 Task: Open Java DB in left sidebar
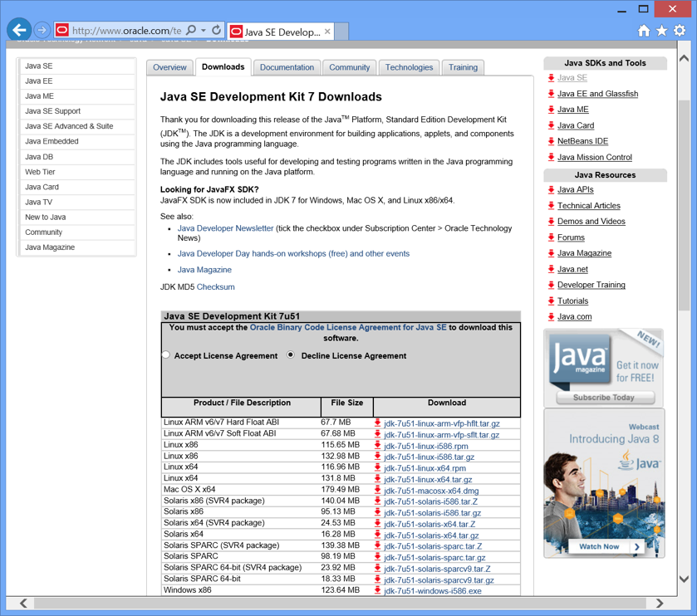(77, 157)
